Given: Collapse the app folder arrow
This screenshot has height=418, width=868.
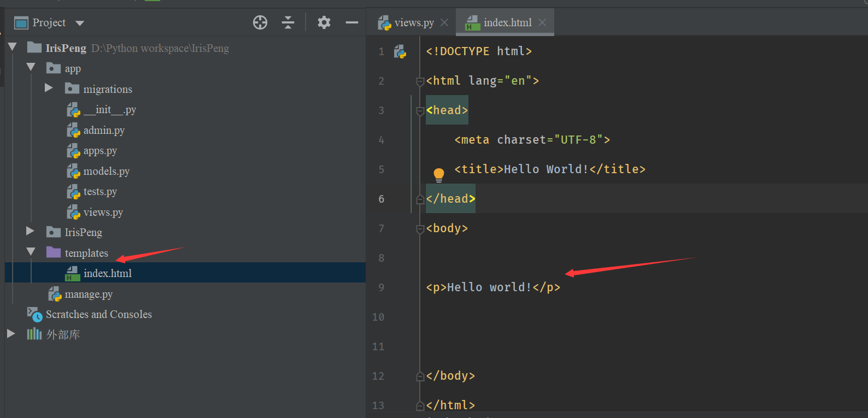Looking at the screenshot, I should pos(31,67).
